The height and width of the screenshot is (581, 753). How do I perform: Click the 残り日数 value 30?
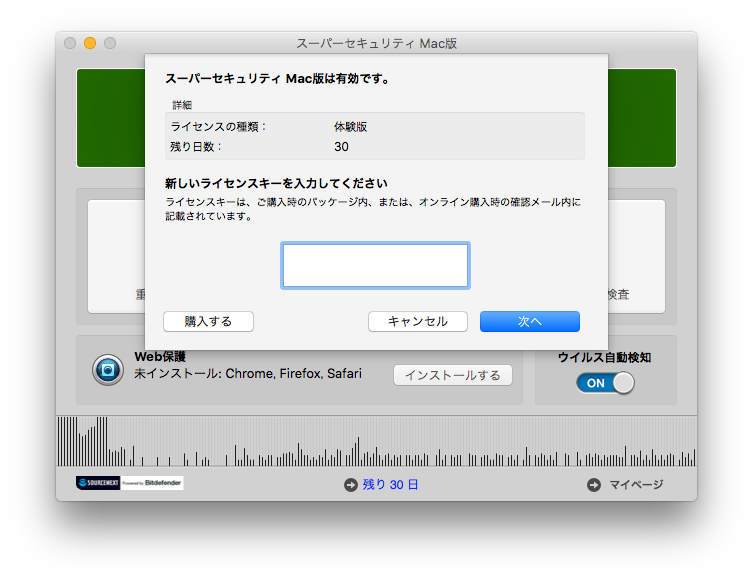coord(341,147)
